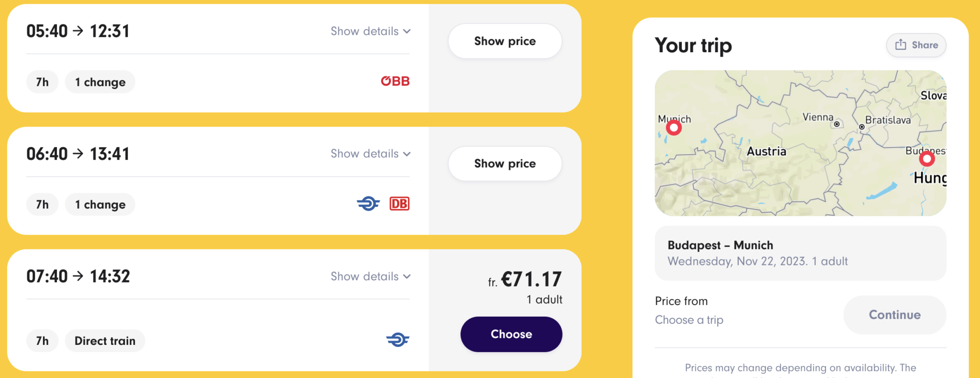This screenshot has height=378, width=980.
Task: Click the DB logo on 06:40 trip
Action: pos(400,204)
